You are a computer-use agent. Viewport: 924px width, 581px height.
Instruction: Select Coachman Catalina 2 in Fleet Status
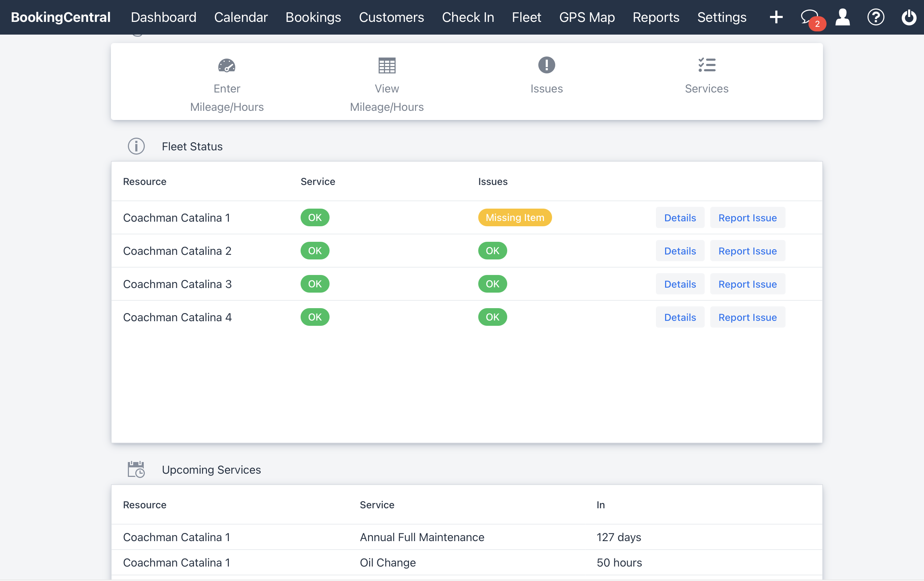pyautogui.click(x=177, y=251)
